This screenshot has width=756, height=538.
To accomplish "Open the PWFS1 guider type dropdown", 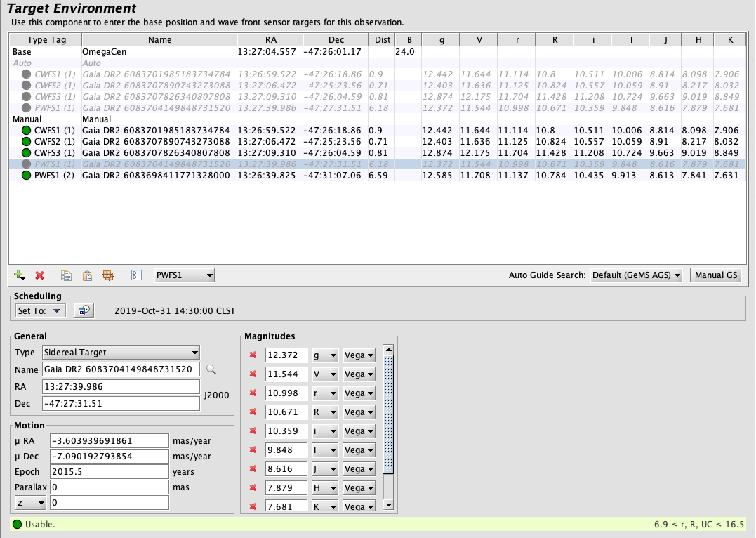I will coord(184,275).
